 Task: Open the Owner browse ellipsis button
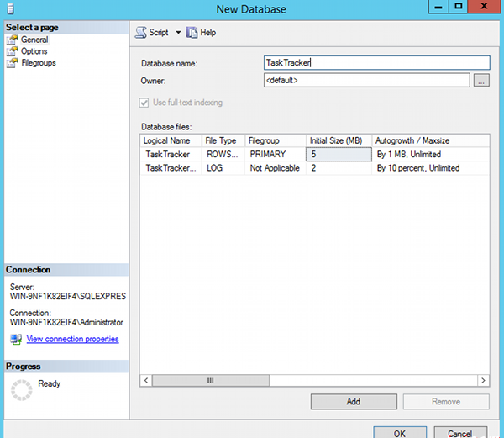(x=481, y=81)
